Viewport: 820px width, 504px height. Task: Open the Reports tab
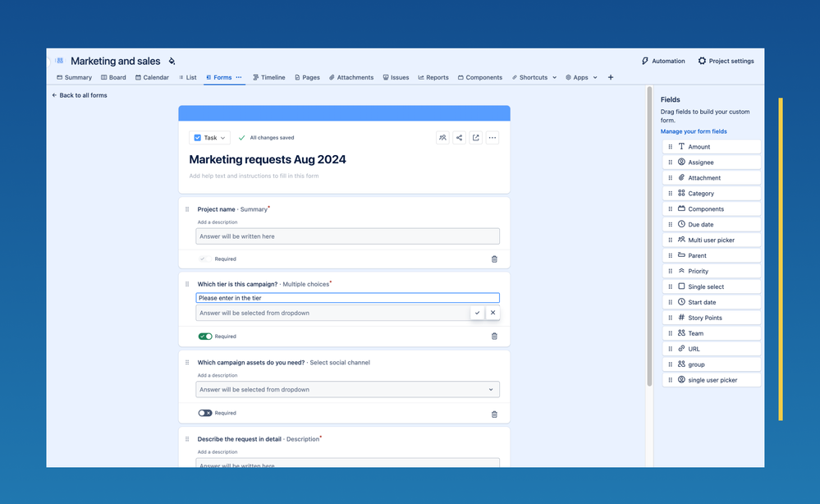433,78
